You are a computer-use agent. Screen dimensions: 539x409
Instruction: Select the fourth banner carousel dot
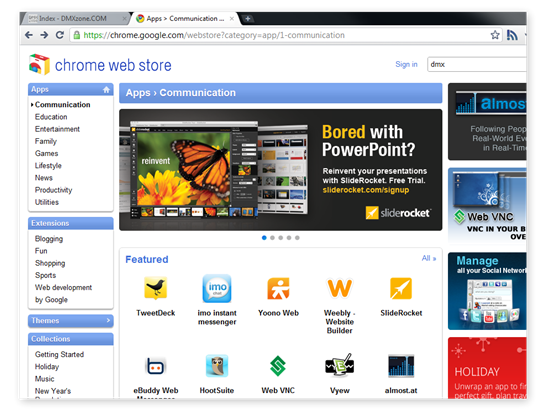point(289,237)
